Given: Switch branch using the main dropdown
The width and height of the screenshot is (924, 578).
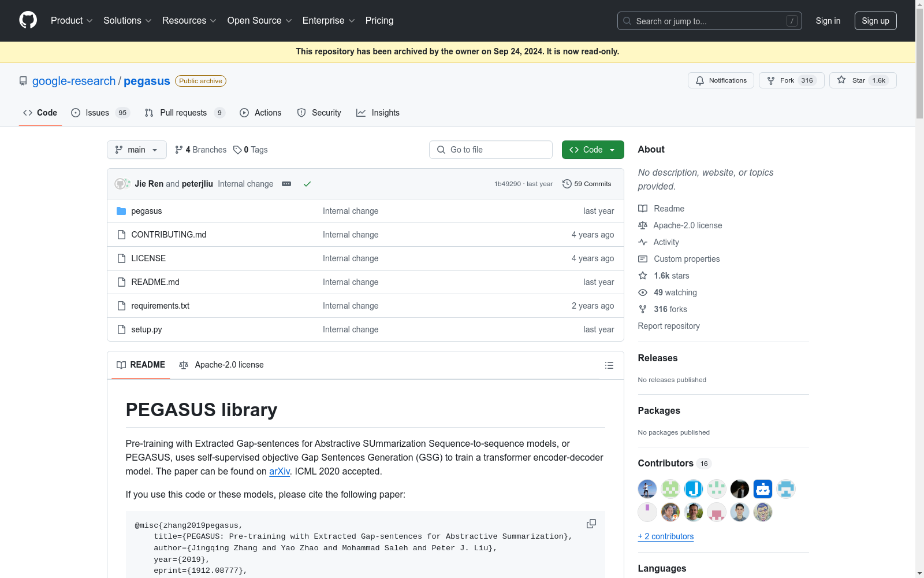Looking at the screenshot, I should pos(137,150).
